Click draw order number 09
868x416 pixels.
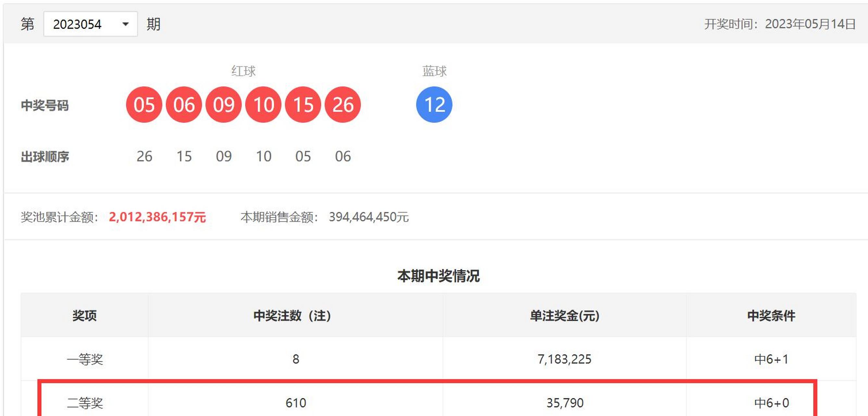(x=224, y=156)
